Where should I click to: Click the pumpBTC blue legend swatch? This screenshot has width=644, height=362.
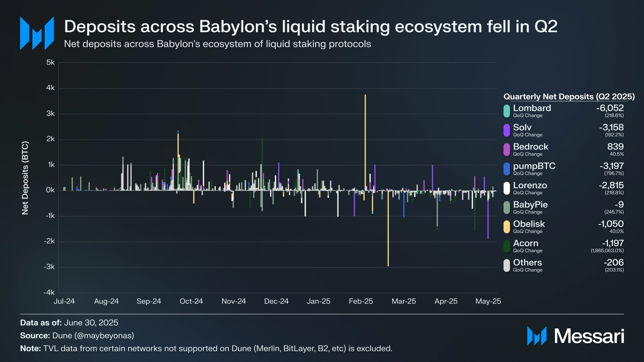point(507,169)
